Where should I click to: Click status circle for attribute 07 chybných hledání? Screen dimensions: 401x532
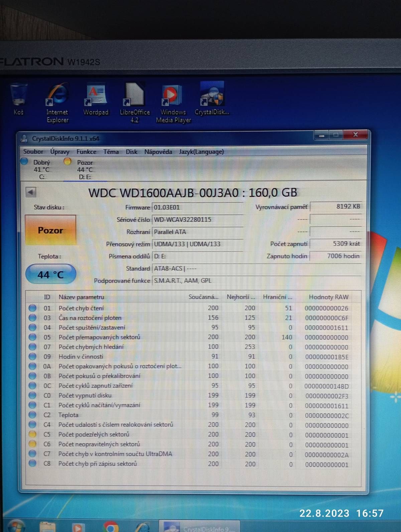pos(32,347)
